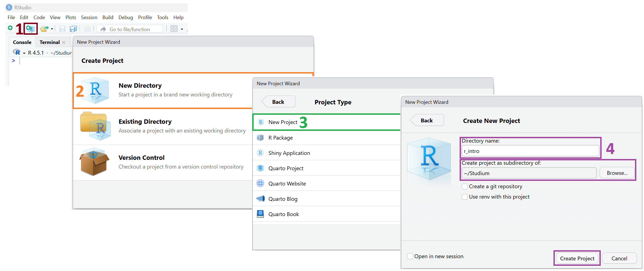Image resolution: width=644 pixels, height=271 pixels.
Task: Click the subdirectory path field showing ~/Studium
Action: [529, 173]
